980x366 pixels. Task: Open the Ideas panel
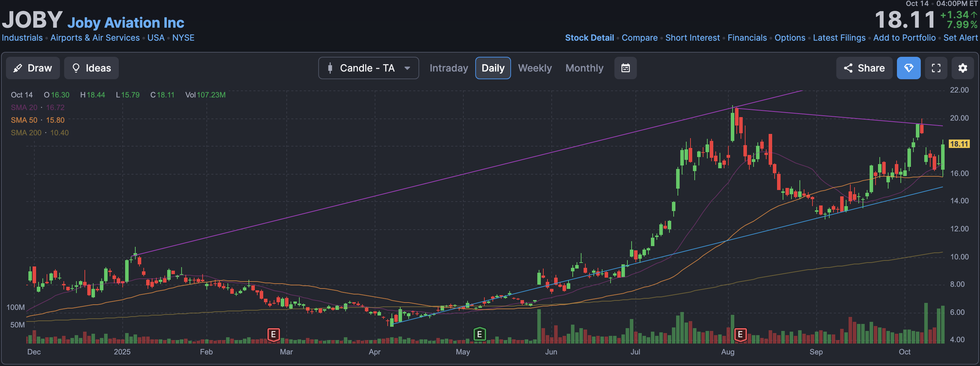(91, 68)
